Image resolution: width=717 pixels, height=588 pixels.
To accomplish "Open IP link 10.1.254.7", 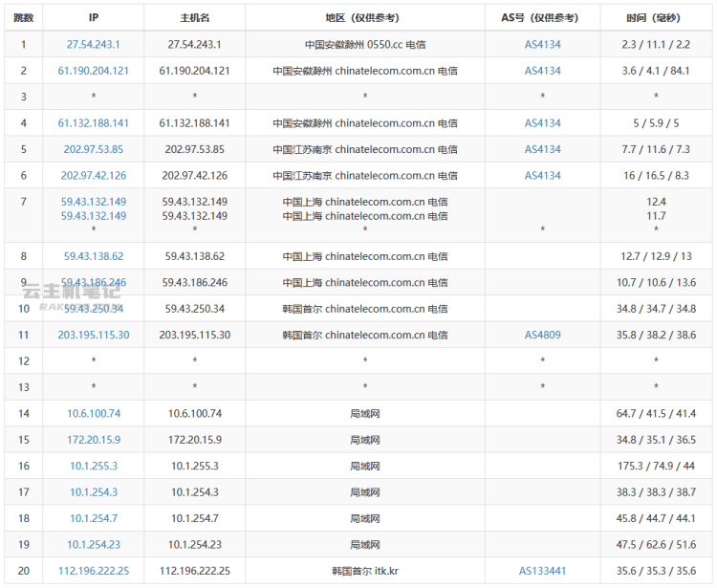I will [94, 518].
